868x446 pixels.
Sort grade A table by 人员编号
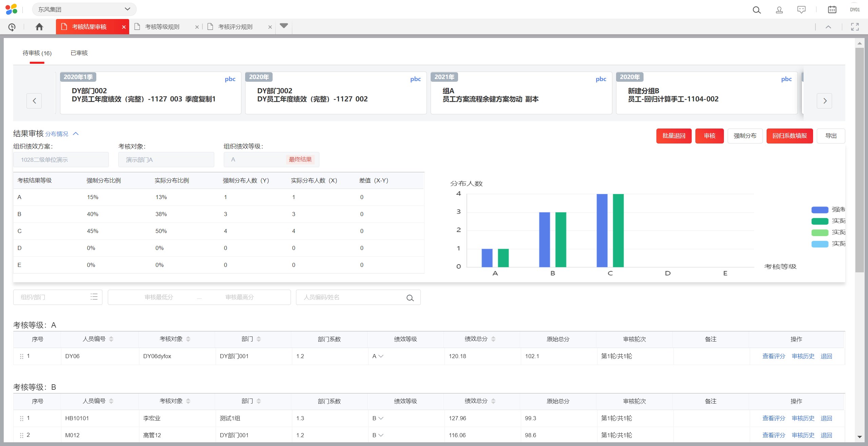[x=111, y=339]
